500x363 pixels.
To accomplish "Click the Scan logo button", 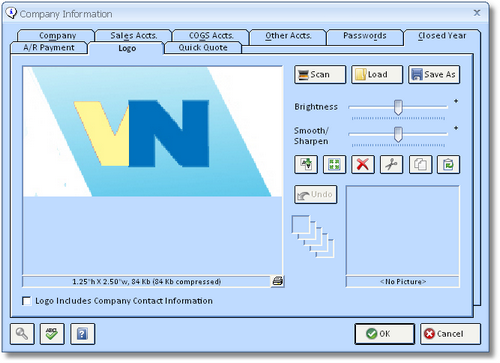I will 320,74.
